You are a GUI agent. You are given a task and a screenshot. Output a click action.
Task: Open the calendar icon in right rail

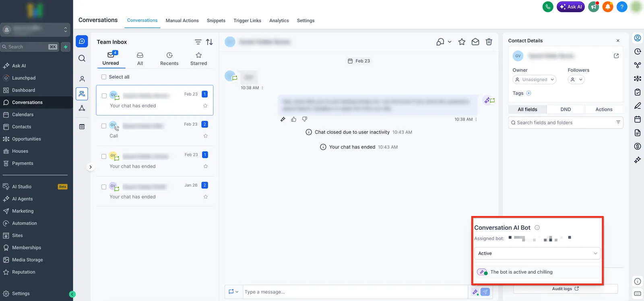[638, 119]
